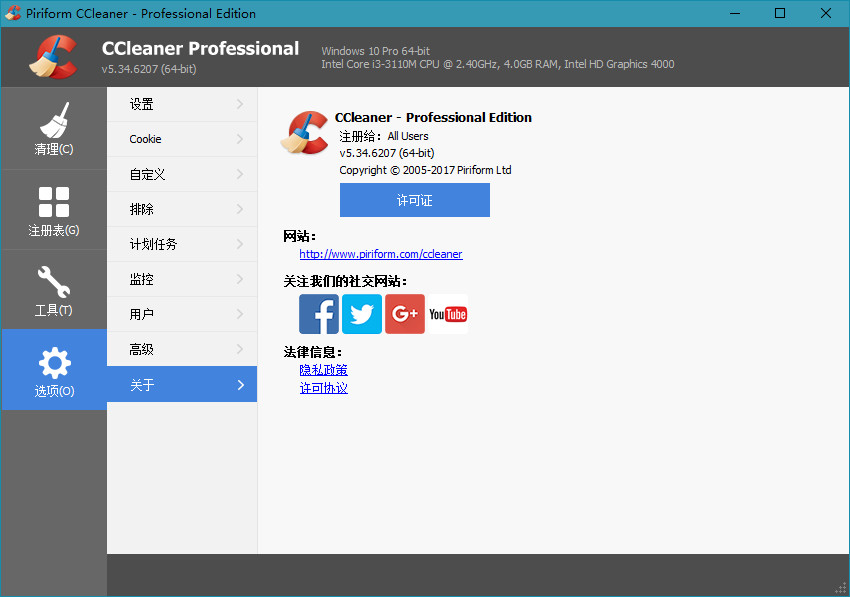Close the CCleaner window

click(x=826, y=13)
